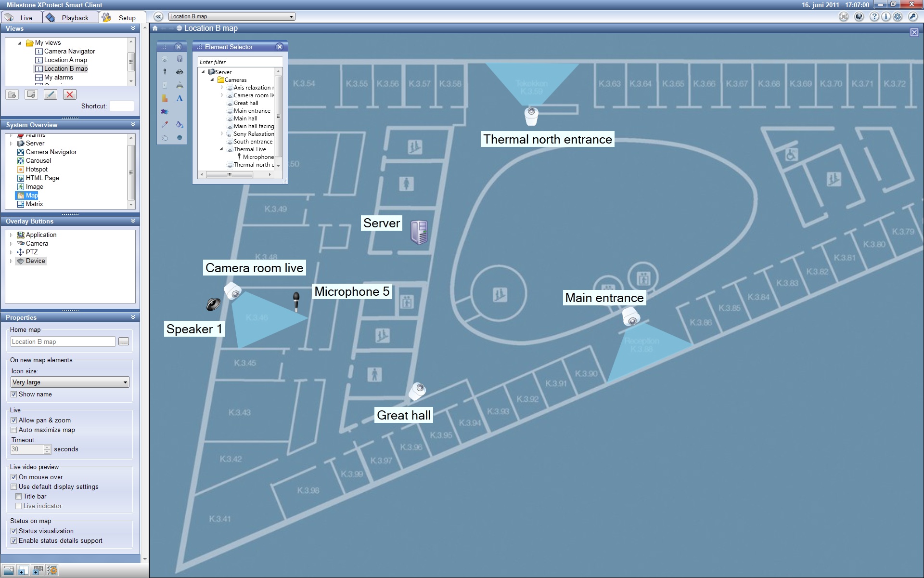Toggle the Title bar checkbox

19,497
